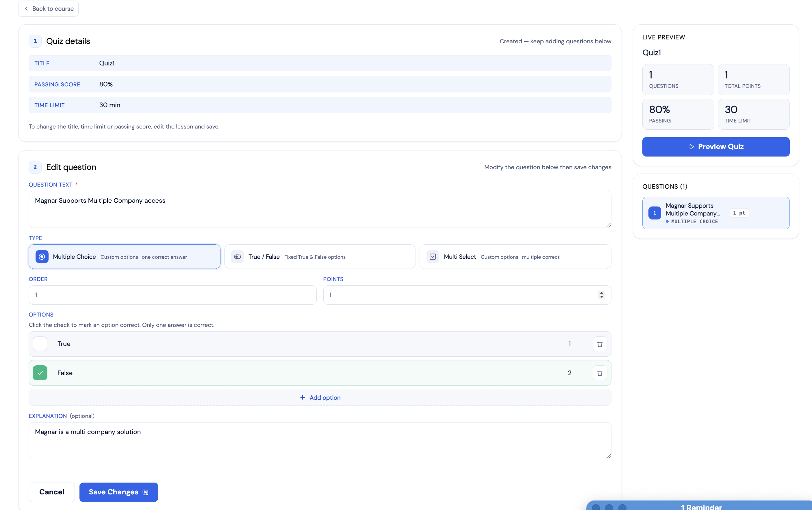This screenshot has width=812, height=510.
Task: Click the 1 Reminder notification bar
Action: 699,506
